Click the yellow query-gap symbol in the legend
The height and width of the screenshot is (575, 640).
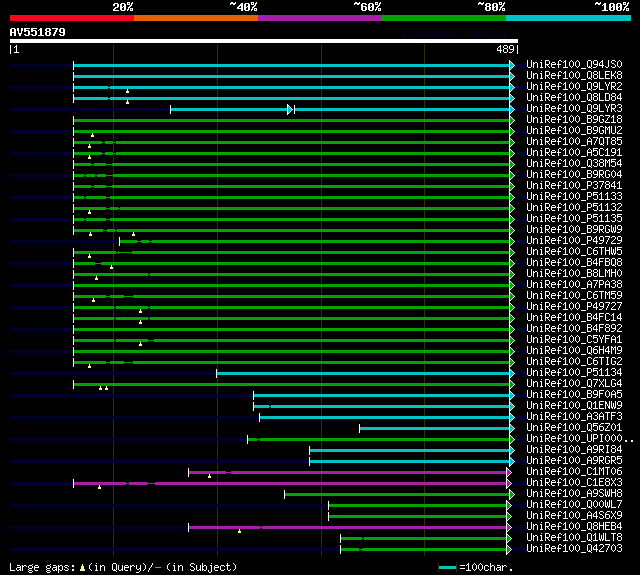coord(82,567)
